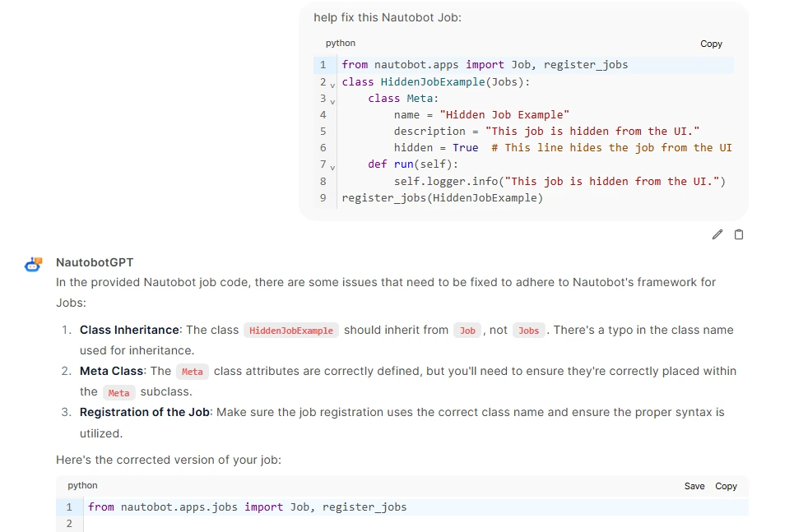The image size is (794, 532).
Task: Click 'Here's the corrected version of your job:'
Action: pos(168,460)
